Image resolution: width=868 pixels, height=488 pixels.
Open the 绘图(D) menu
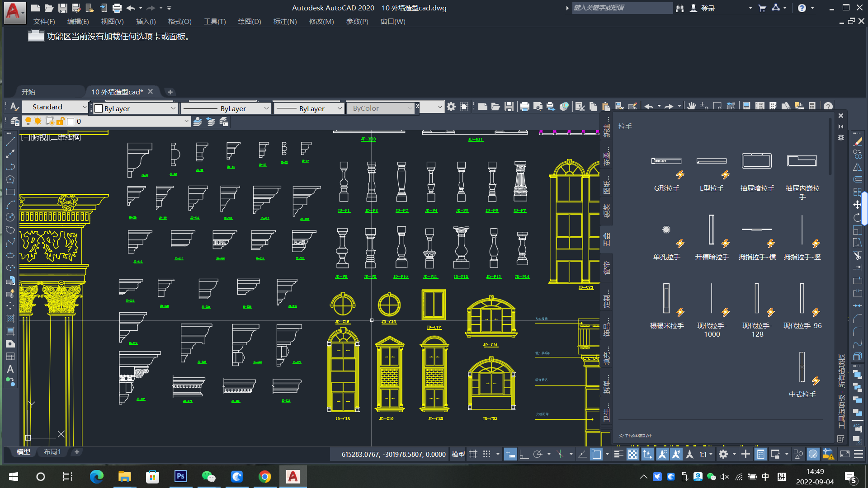point(249,22)
